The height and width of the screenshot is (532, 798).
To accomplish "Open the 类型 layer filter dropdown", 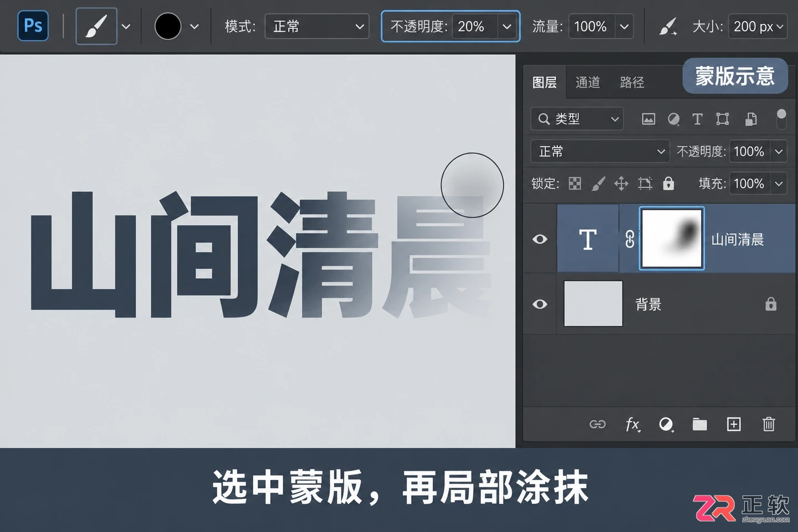I will point(577,119).
